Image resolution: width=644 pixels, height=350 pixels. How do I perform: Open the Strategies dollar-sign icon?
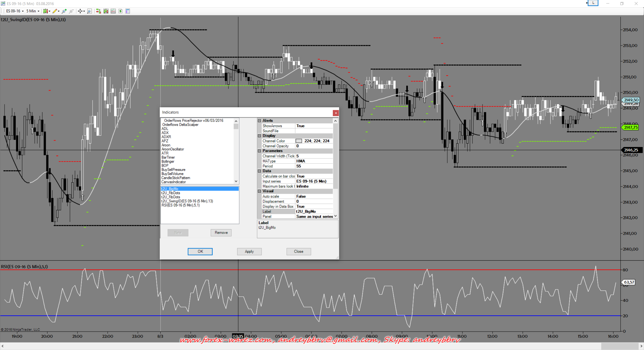point(120,11)
